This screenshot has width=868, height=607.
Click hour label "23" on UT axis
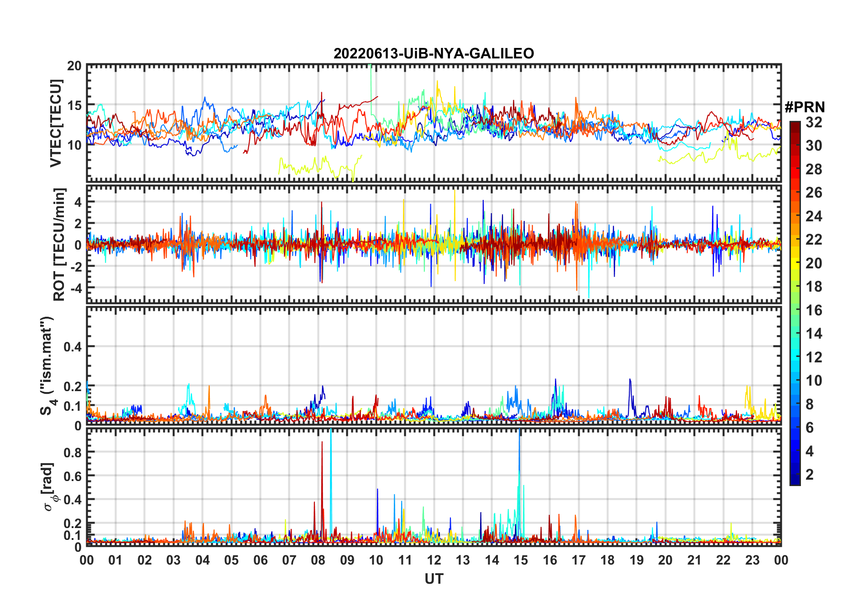pyautogui.click(x=752, y=560)
